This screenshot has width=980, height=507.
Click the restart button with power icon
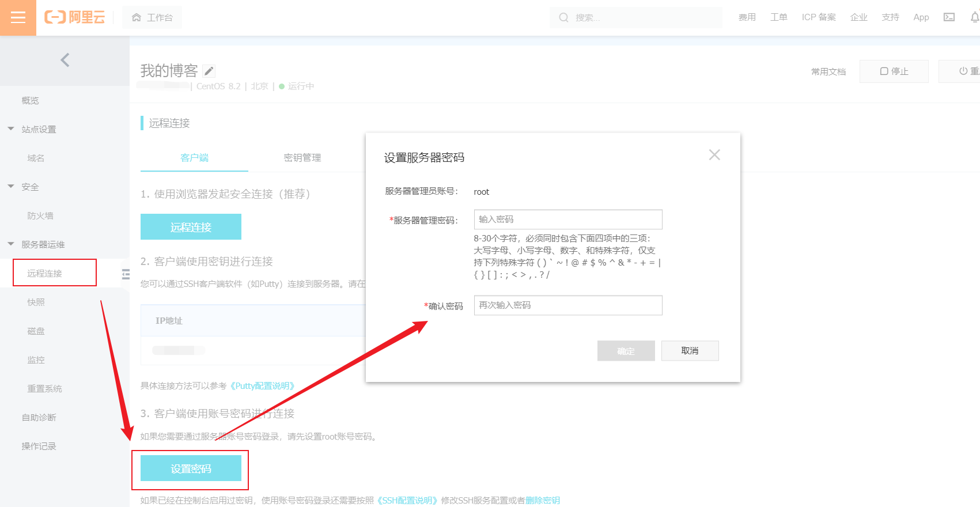tap(959, 71)
